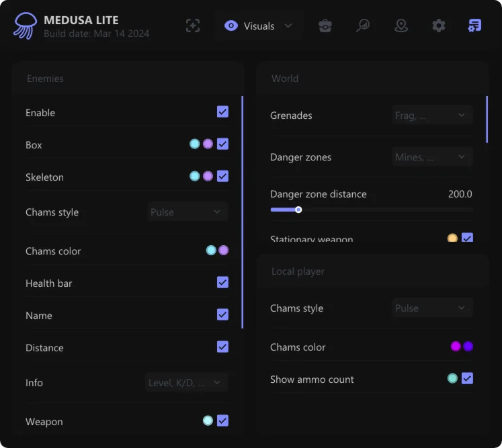Click the World section header
This screenshot has width=502, height=448.
click(x=285, y=79)
